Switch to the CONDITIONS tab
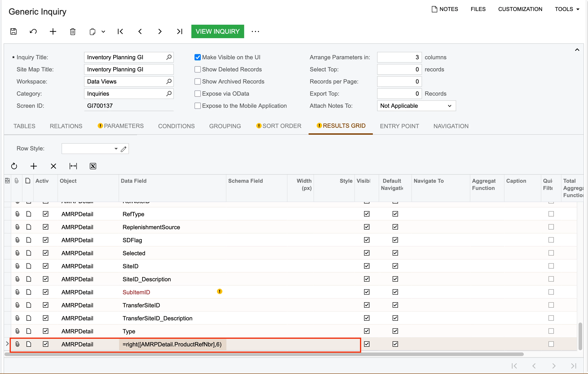This screenshot has height=374, width=588. (x=176, y=126)
